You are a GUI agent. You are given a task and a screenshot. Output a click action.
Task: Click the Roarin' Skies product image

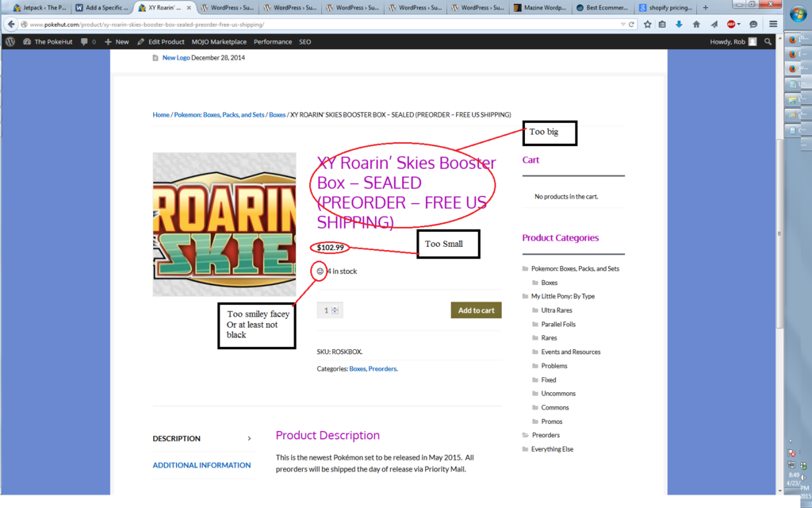(x=224, y=225)
